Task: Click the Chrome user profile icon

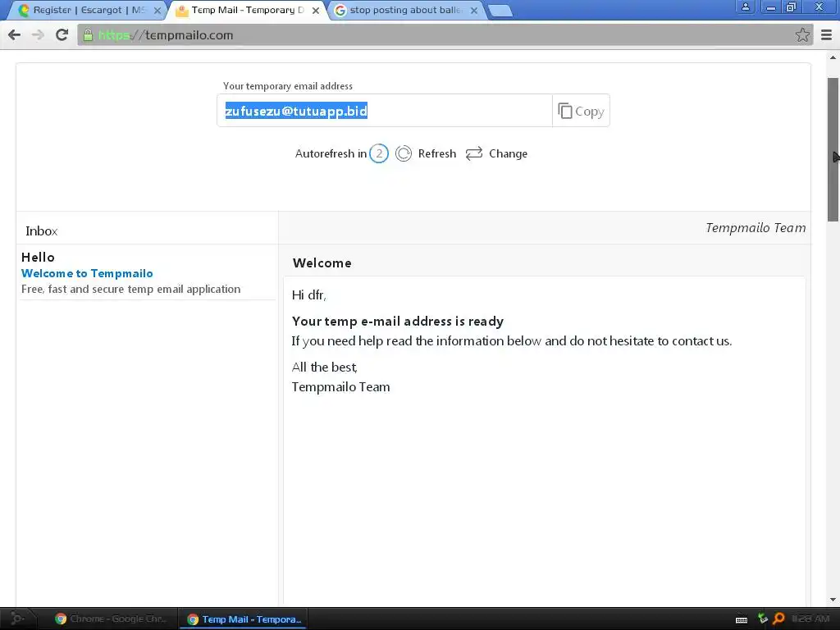Action: pos(745,7)
